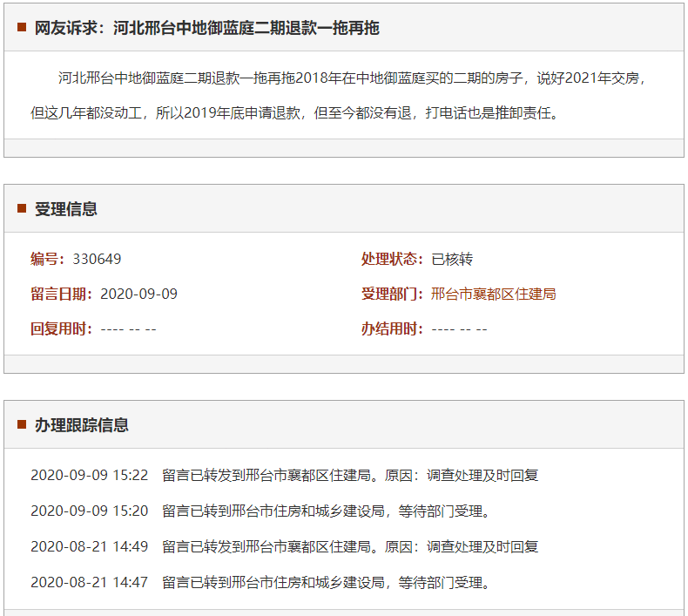The height and width of the screenshot is (616, 688).
Task: Click the 办结用时 field label
Action: (x=392, y=328)
